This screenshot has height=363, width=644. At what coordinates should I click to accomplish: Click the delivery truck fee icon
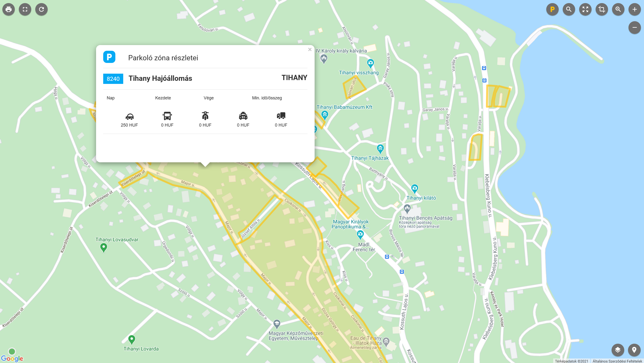pyautogui.click(x=281, y=116)
